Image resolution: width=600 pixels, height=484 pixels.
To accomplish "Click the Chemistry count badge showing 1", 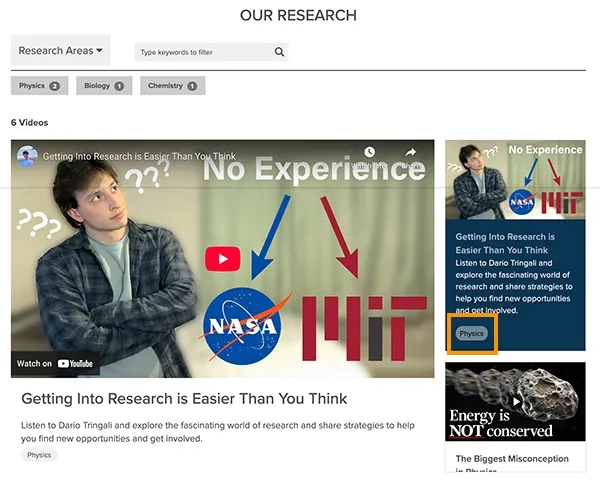I will pos(192,86).
